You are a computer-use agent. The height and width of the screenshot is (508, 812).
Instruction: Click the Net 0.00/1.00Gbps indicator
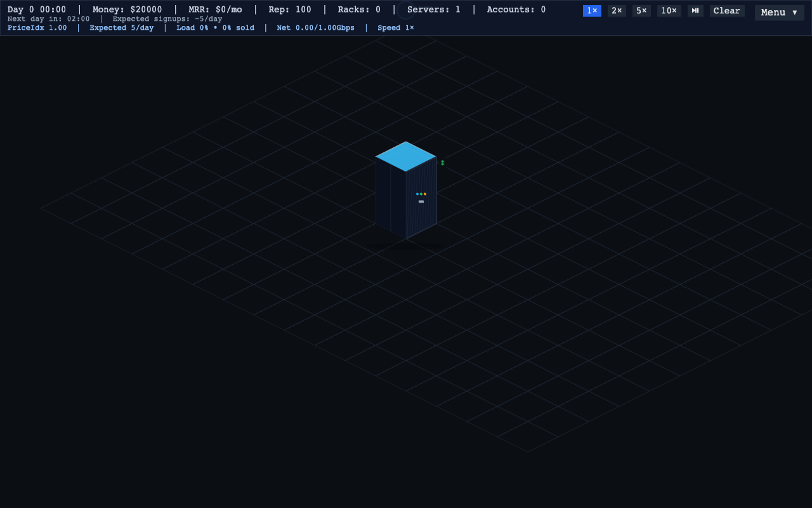315,28
